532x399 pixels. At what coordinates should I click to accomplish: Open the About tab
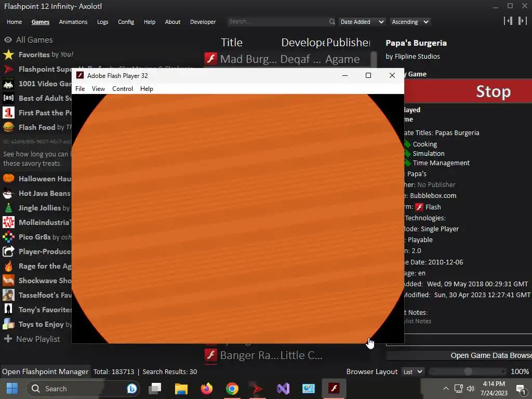tap(172, 22)
